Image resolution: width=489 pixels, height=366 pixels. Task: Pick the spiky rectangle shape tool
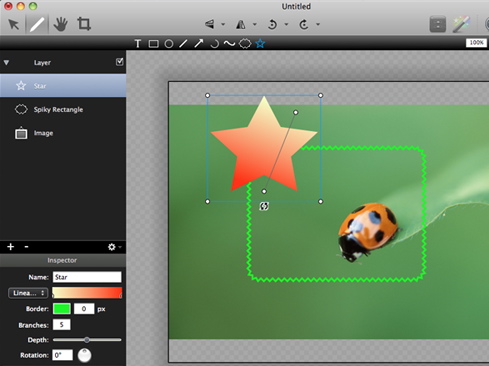[245, 44]
